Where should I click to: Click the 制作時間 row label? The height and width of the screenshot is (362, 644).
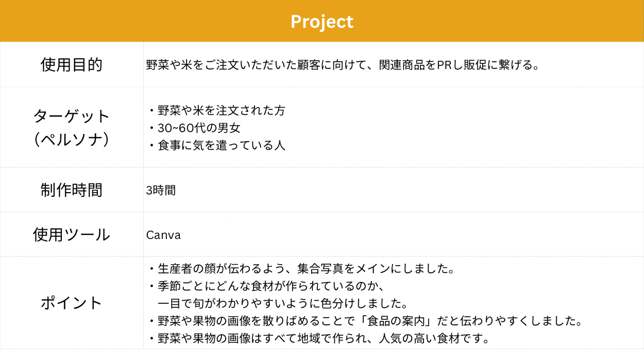[x=72, y=190]
